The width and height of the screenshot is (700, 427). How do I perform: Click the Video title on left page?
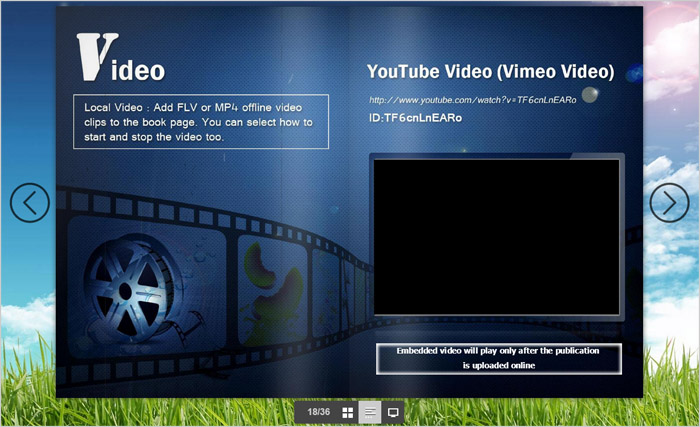[x=121, y=58]
